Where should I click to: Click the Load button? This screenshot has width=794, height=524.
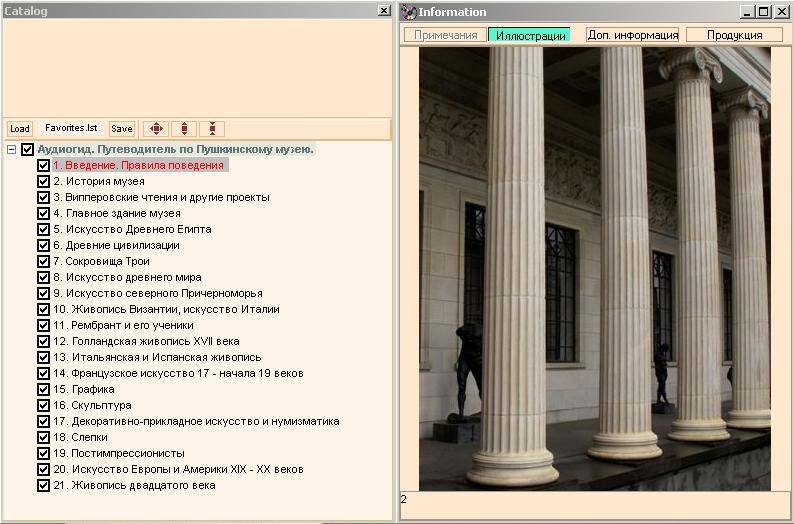[x=20, y=129]
